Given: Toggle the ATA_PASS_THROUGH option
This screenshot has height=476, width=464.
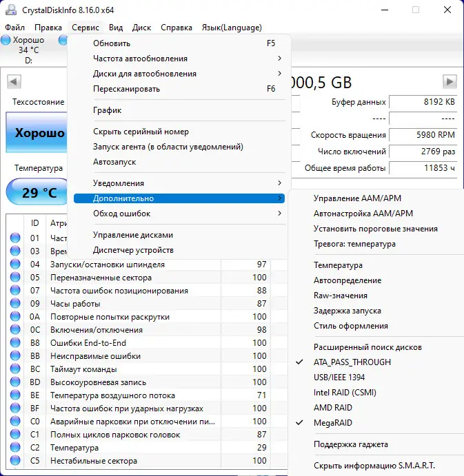Looking at the screenshot, I should click(352, 362).
